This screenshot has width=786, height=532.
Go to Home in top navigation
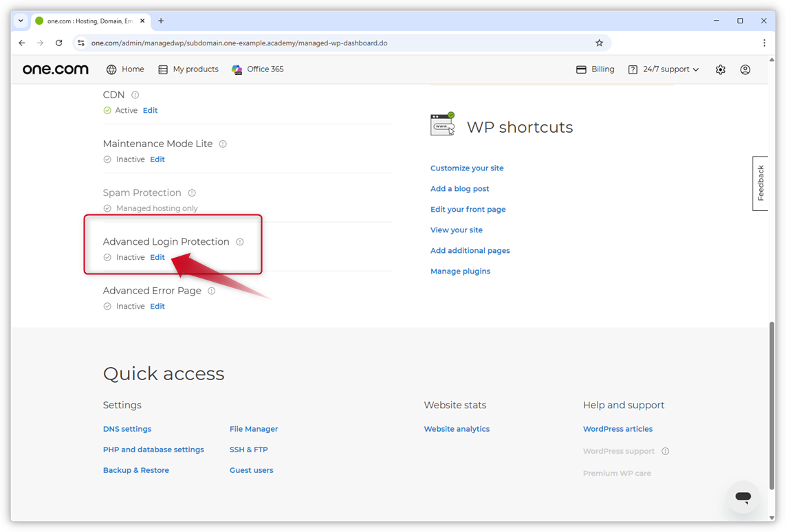[133, 69]
